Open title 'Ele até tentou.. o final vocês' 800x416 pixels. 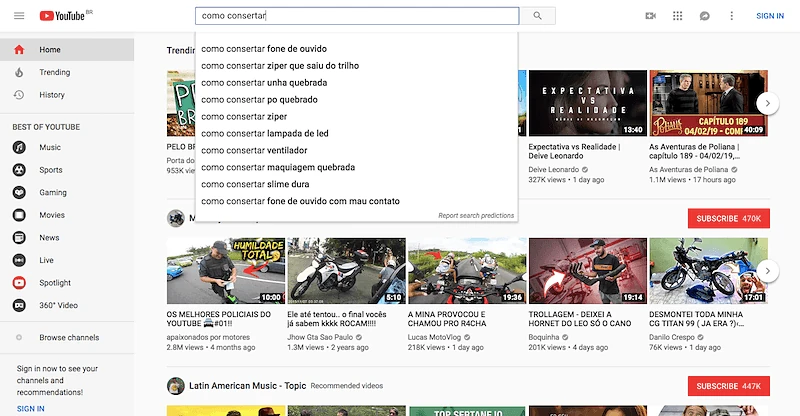pyautogui.click(x=337, y=319)
